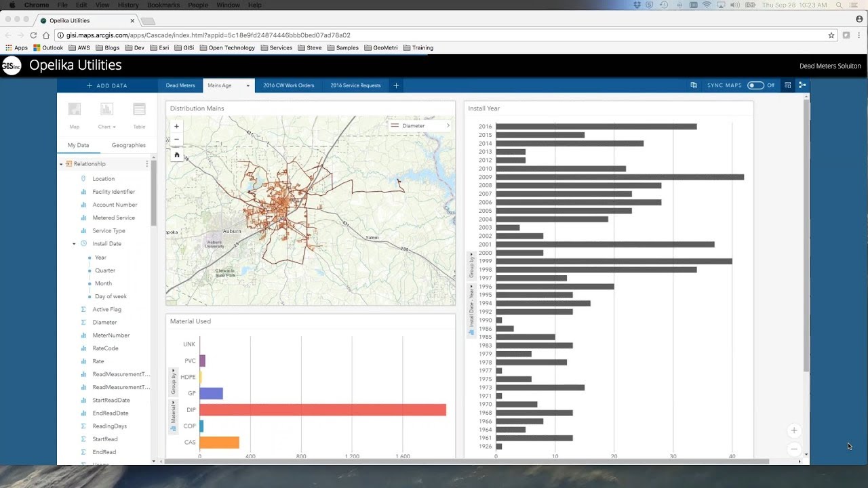Select the GP blue bar

211,393
